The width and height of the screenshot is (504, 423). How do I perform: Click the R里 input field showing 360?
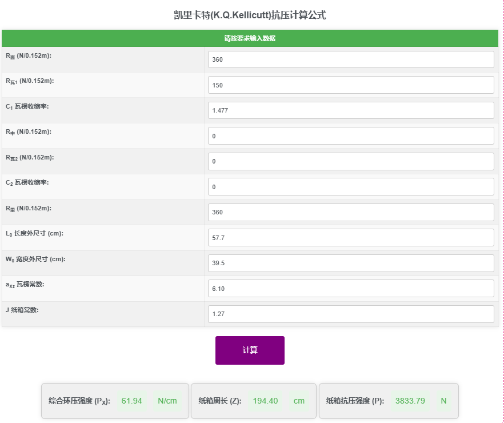pos(350,212)
